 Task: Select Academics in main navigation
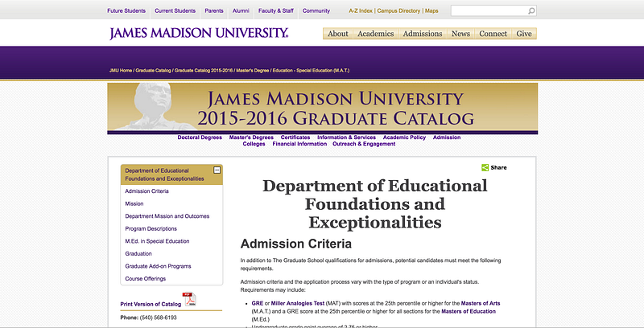click(375, 34)
